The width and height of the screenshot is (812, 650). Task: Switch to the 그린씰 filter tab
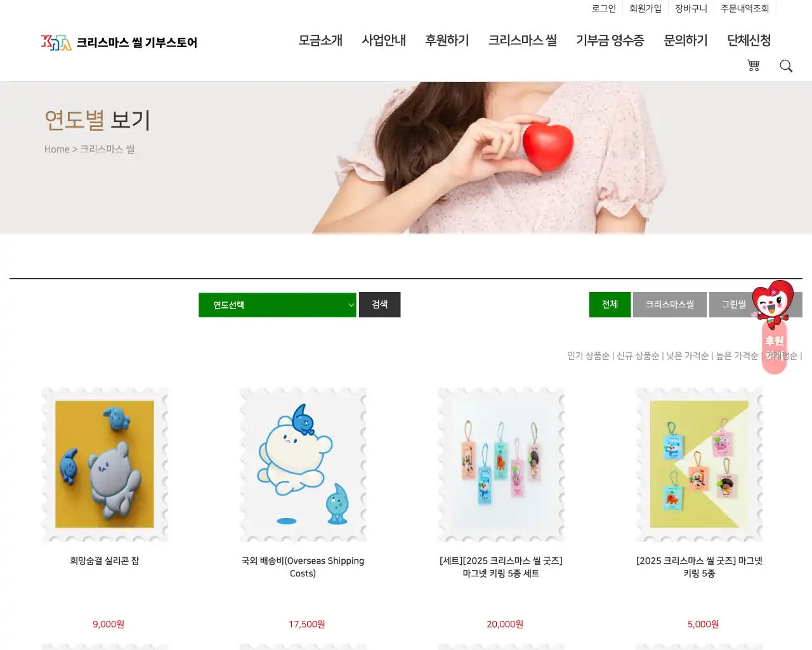(733, 305)
